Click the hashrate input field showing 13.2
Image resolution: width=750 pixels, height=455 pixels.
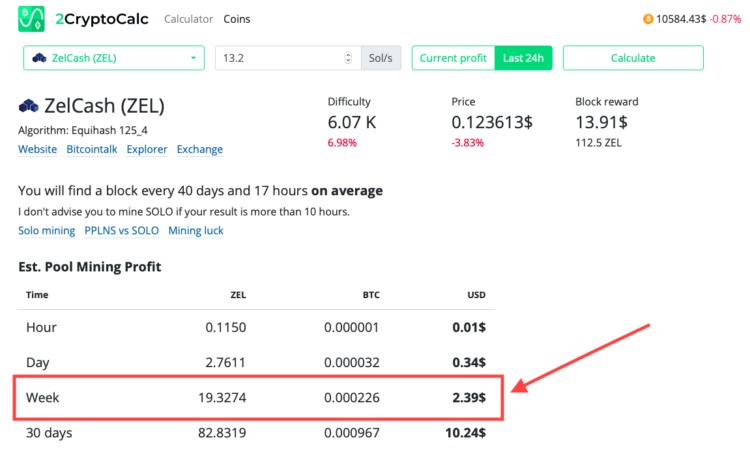tap(288, 58)
